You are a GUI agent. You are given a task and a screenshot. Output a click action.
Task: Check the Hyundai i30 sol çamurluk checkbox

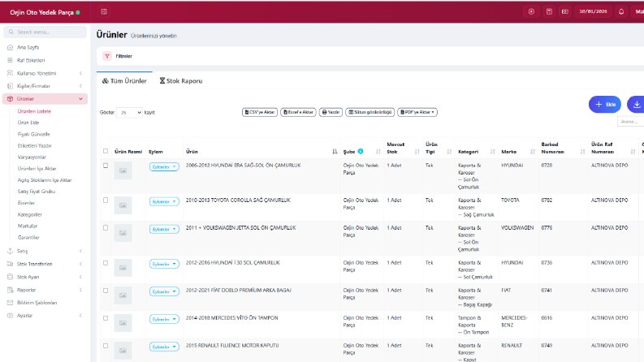coord(106,263)
